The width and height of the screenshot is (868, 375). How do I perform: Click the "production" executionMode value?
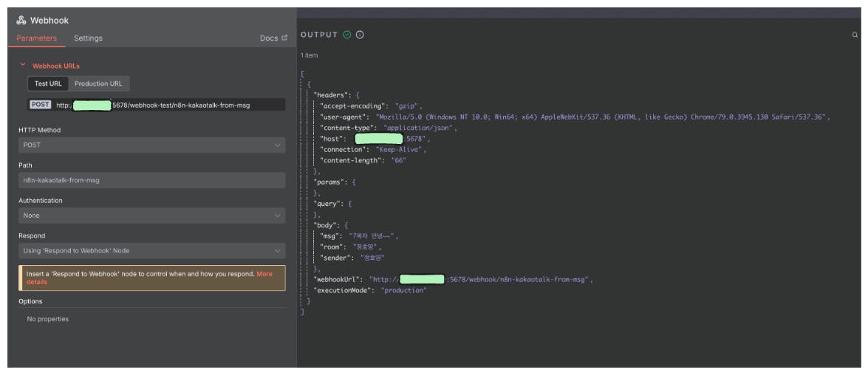point(403,290)
